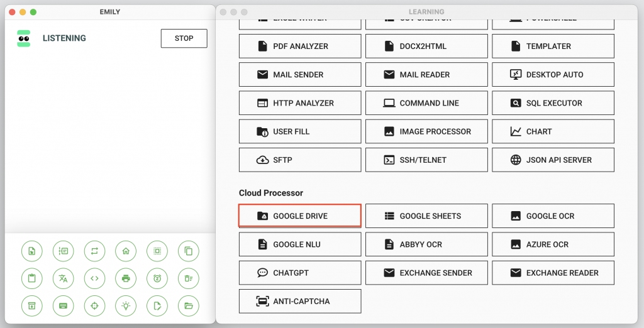
Task: Open the User Fill processor
Action: 300,131
